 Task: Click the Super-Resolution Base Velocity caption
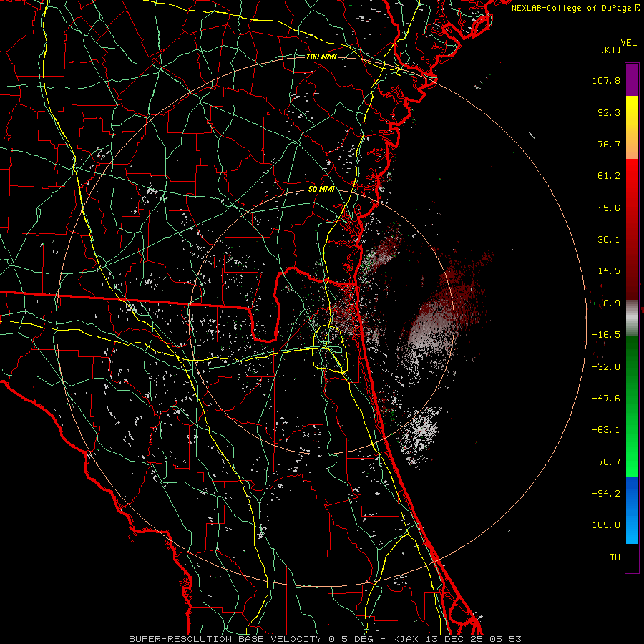pyautogui.click(x=325, y=639)
